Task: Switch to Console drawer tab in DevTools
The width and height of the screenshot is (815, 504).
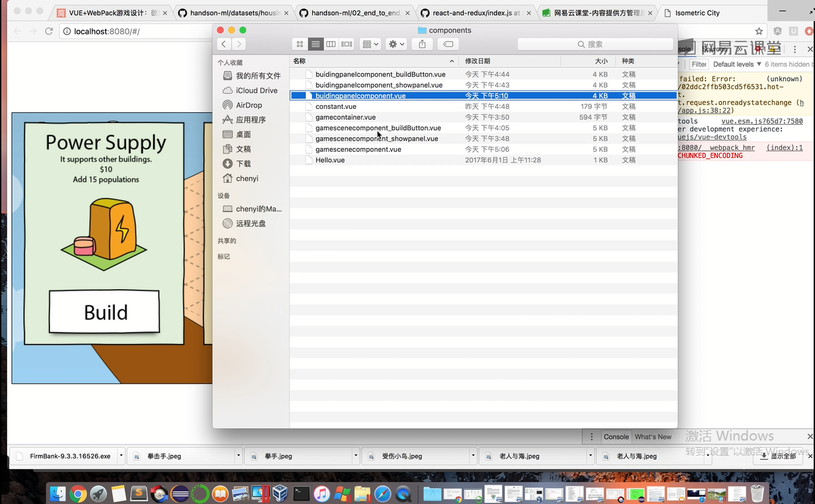Action: [x=616, y=437]
